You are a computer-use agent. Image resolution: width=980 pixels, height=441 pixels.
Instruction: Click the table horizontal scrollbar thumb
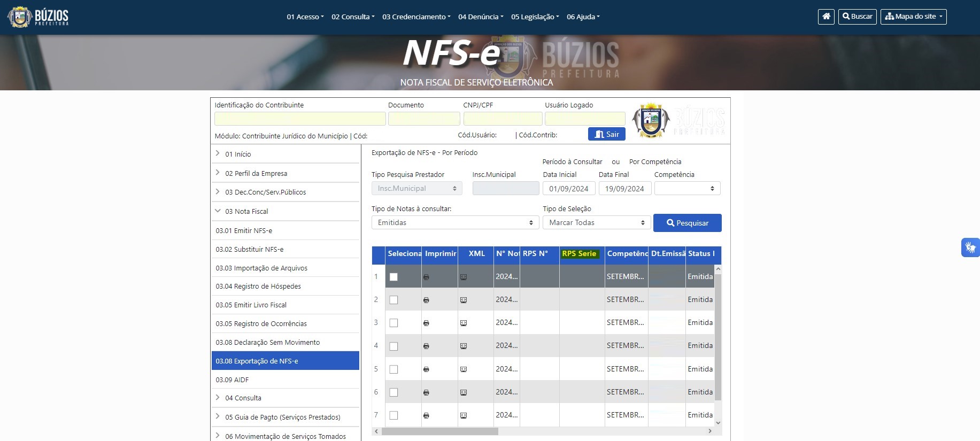tap(439, 431)
